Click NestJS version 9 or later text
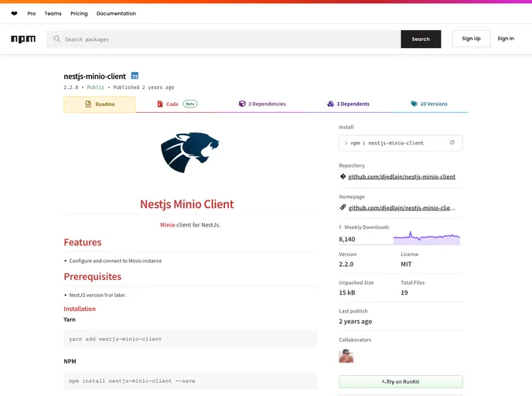The height and width of the screenshot is (396, 532). [97, 295]
